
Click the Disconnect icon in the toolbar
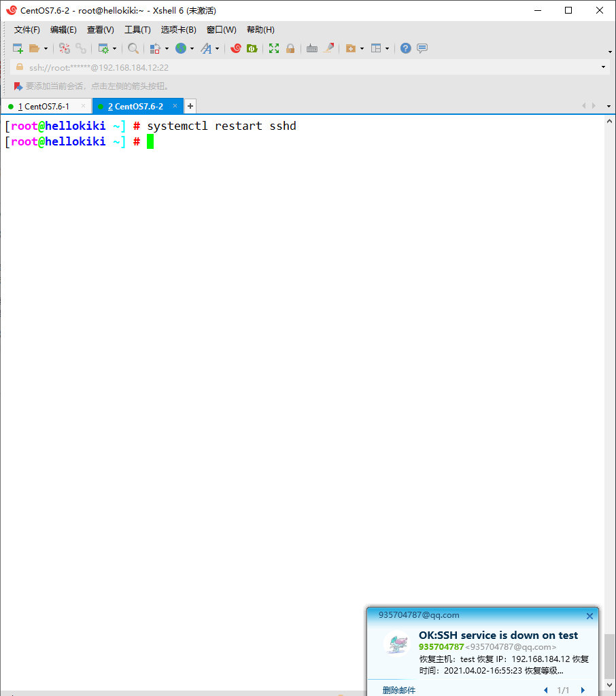pyautogui.click(x=65, y=48)
